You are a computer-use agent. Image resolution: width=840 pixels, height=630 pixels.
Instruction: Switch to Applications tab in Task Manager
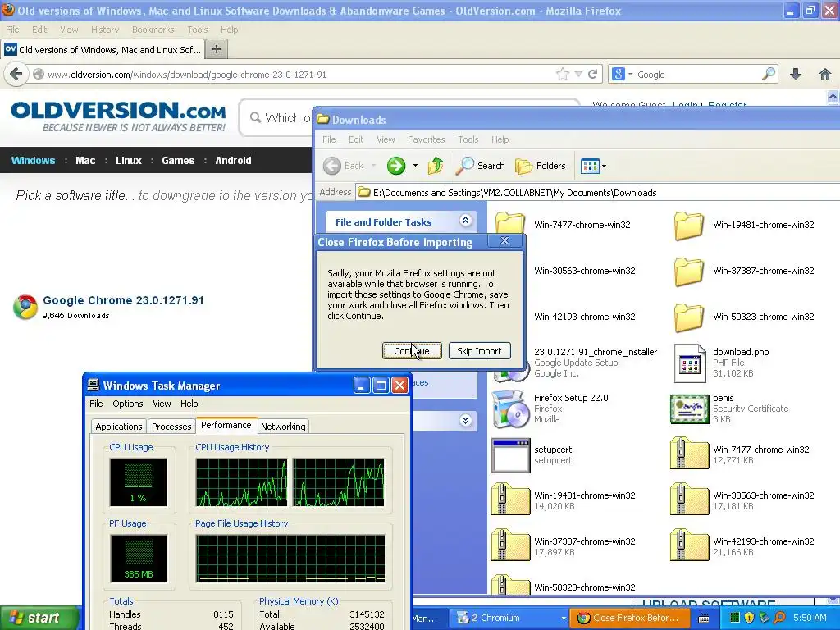(118, 427)
